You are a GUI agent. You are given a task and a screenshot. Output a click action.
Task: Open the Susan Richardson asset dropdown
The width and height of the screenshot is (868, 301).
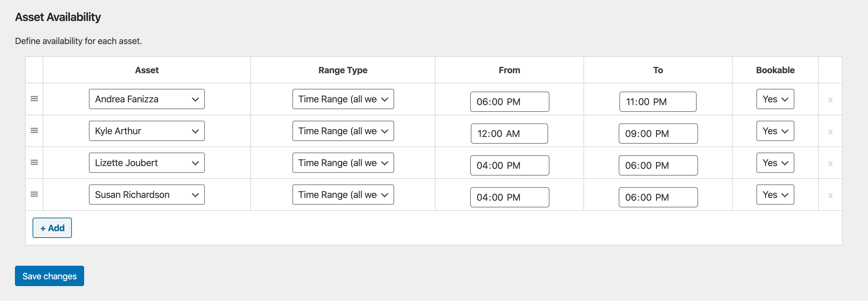tap(147, 195)
